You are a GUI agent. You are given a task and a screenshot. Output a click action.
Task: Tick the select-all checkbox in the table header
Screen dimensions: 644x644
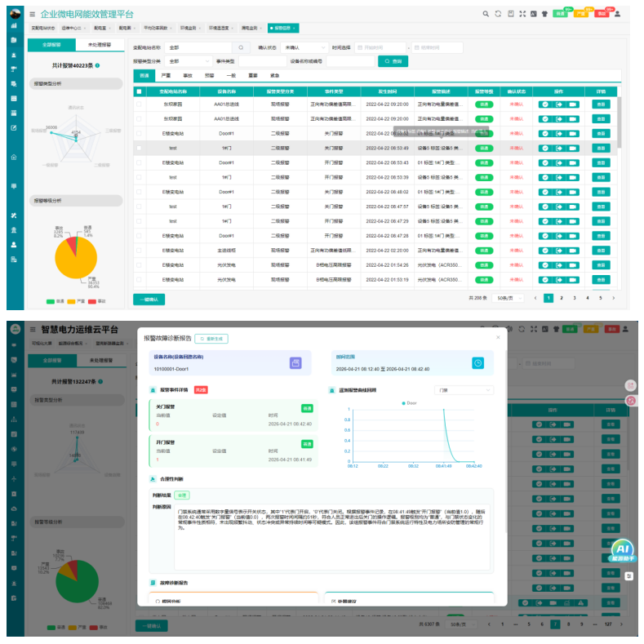[x=140, y=91]
